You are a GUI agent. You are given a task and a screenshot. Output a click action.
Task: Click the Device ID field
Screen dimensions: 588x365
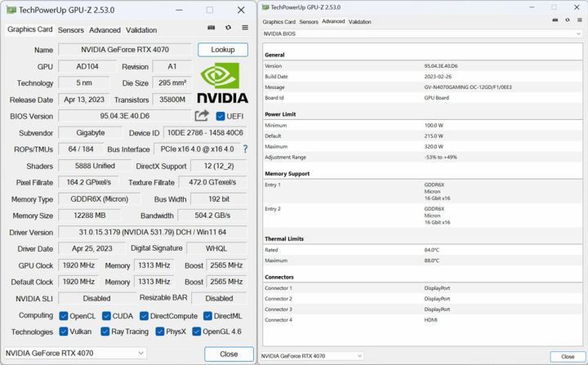click(205, 133)
